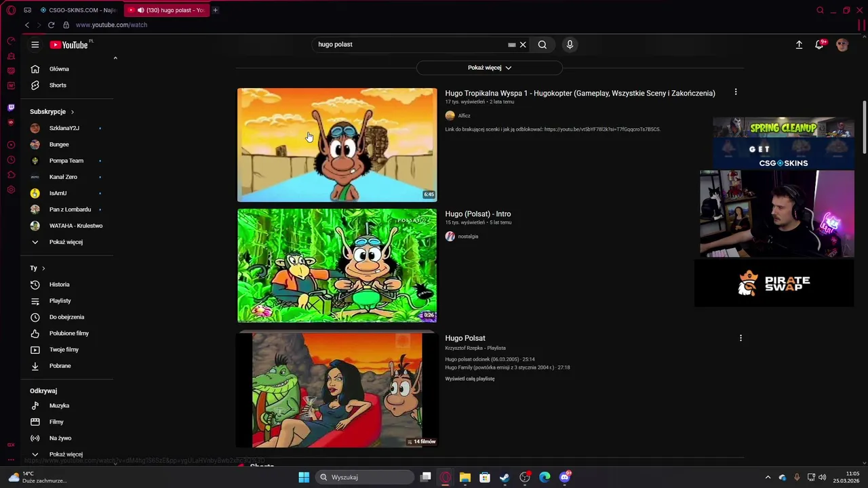The image size is (868, 488).
Task: Select the 'hugo polast' YouTube tab
Action: point(167,10)
